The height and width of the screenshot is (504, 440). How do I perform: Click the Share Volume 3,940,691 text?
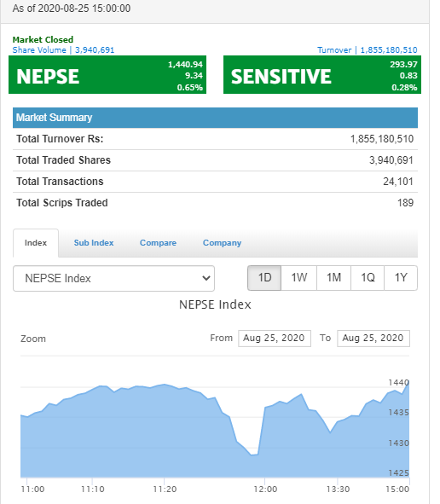(63, 50)
